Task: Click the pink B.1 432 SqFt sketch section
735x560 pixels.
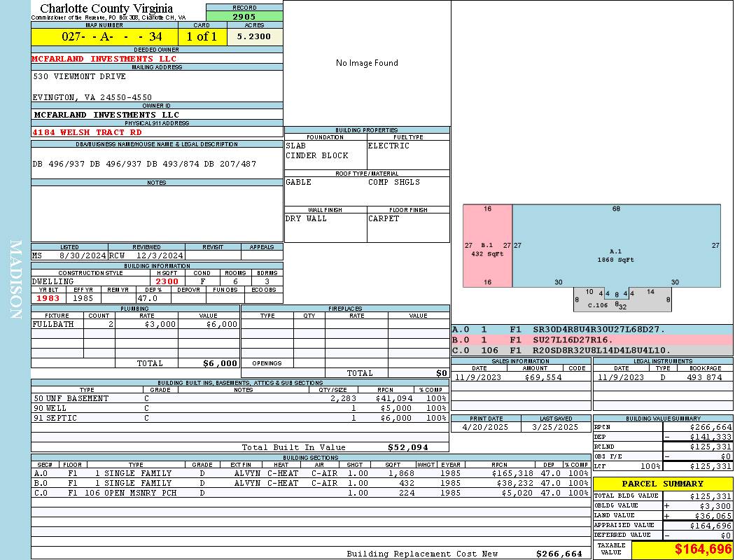Action: pos(487,246)
